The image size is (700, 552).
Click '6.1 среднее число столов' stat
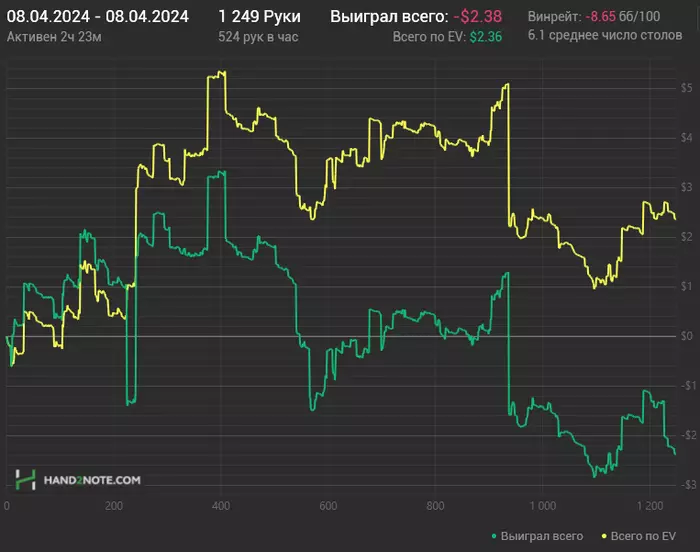tap(604, 36)
